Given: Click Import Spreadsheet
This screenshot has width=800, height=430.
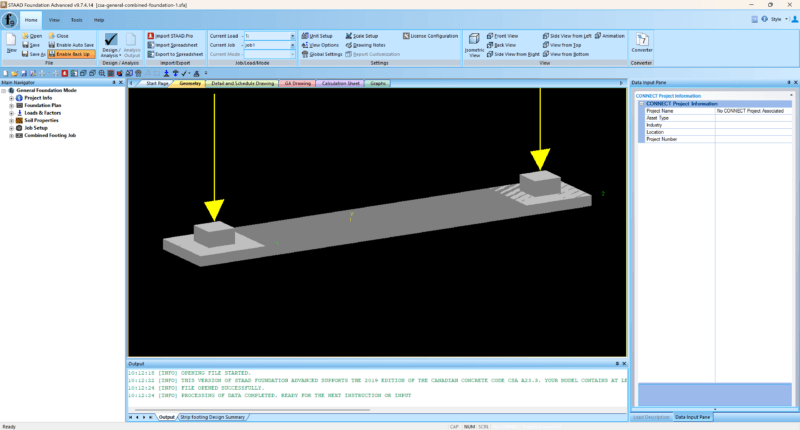Looking at the screenshot, I should 172,45.
